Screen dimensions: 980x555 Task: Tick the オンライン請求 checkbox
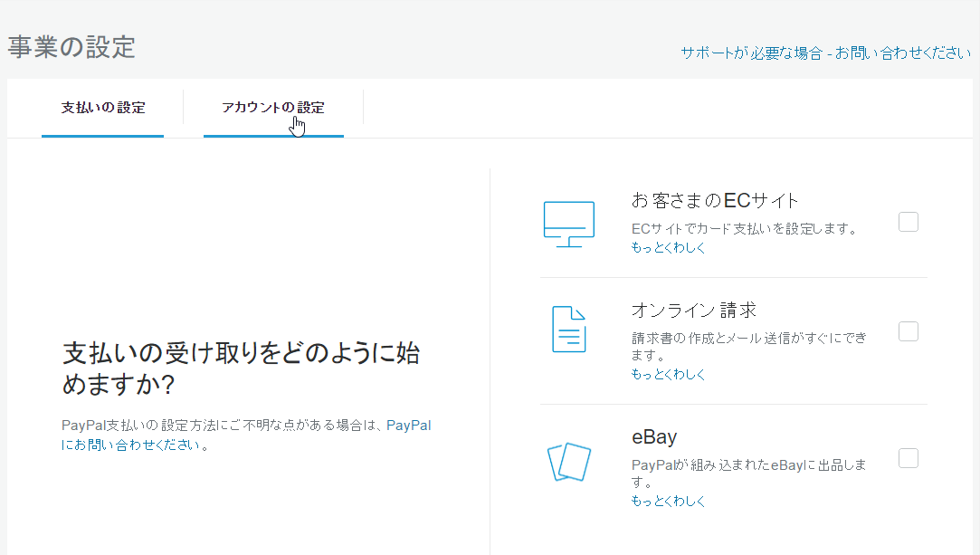909,331
